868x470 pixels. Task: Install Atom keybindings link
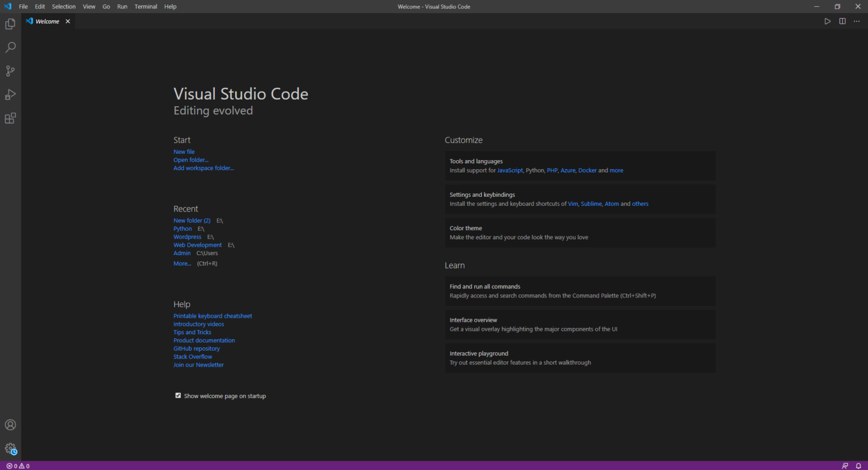pyautogui.click(x=612, y=204)
